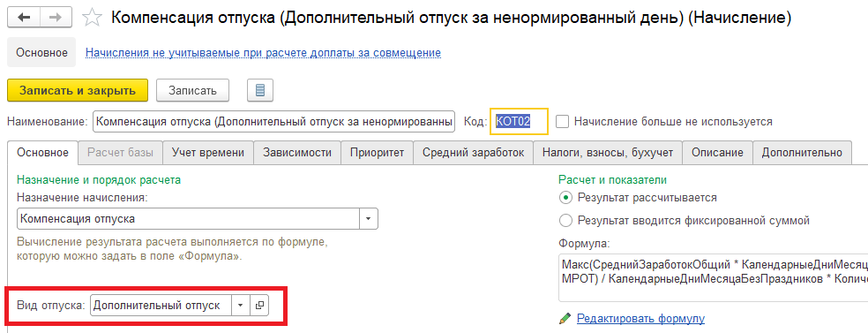Open the list icon button beside Записать
This screenshot has width=868, height=333.
pyautogui.click(x=259, y=90)
